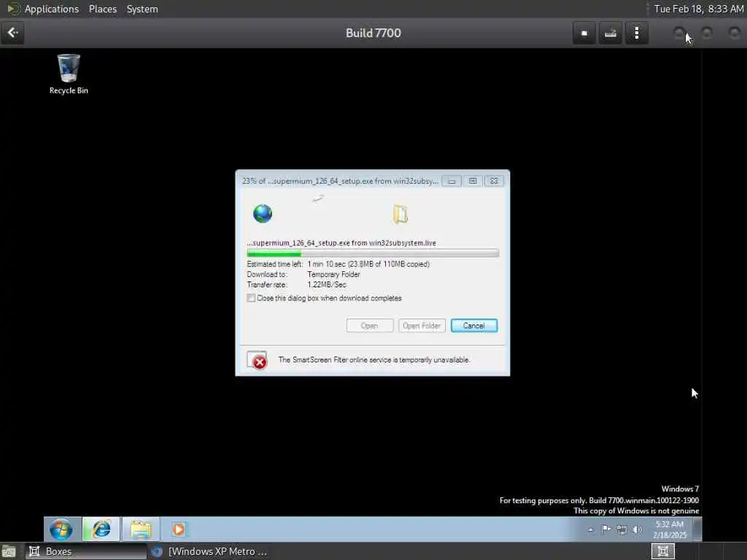747x560 pixels.
Task: Click the Open Folder button
Action: [x=422, y=326]
